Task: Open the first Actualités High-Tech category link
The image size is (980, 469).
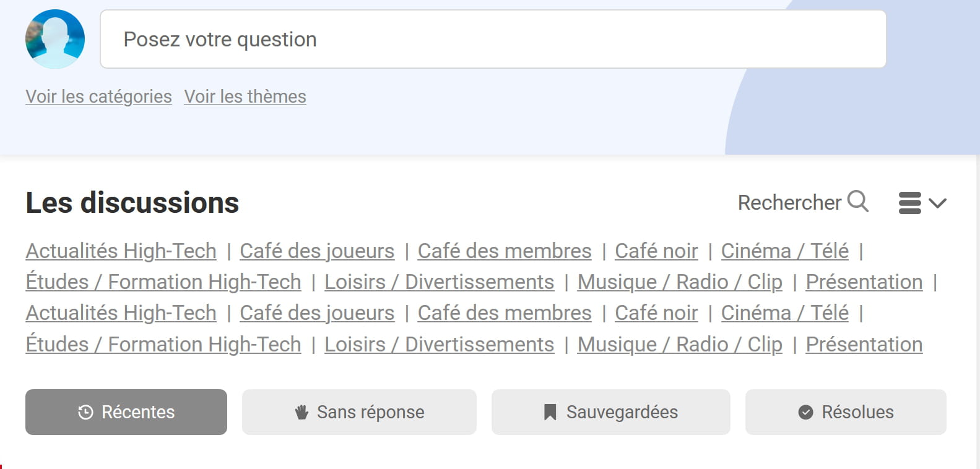Action: tap(121, 251)
